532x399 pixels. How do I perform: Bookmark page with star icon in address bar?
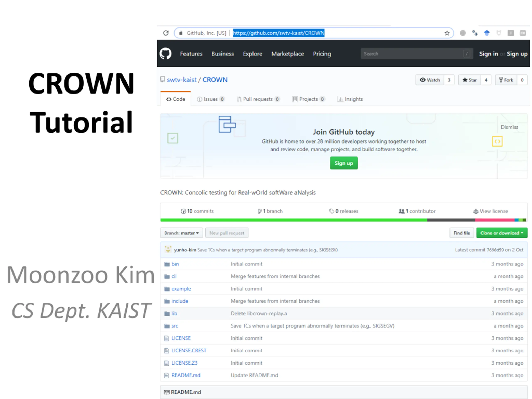tap(447, 33)
